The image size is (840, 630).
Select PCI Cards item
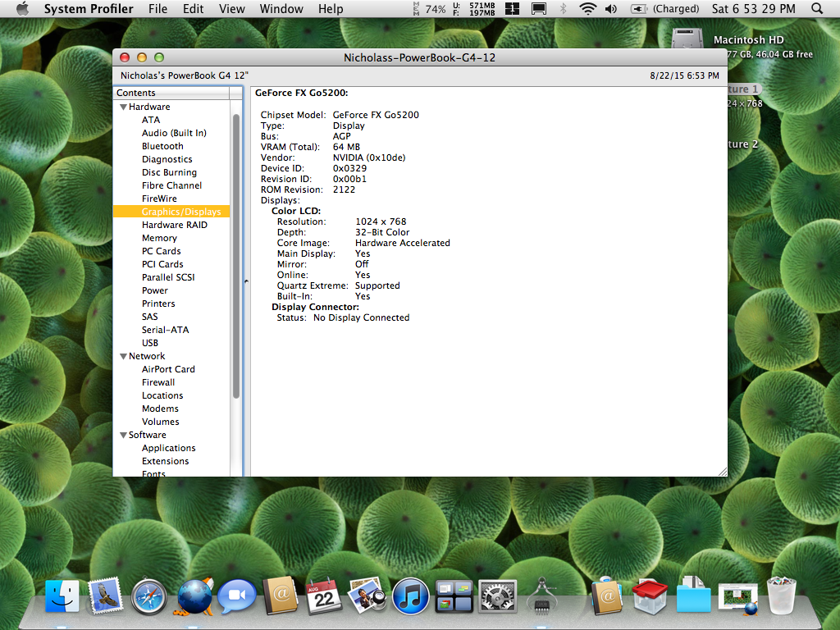[162, 264]
